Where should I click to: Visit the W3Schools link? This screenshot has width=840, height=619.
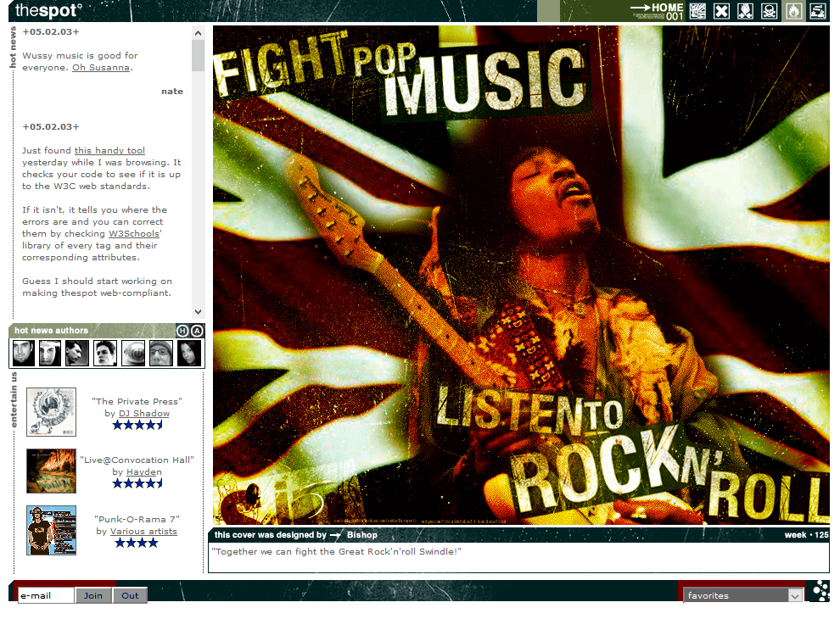pyautogui.click(x=134, y=233)
